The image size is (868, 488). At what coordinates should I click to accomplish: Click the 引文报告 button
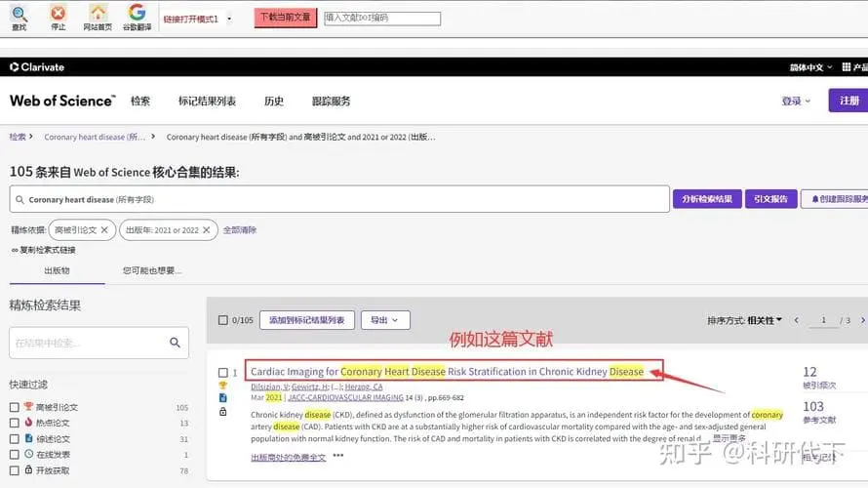tap(770, 199)
